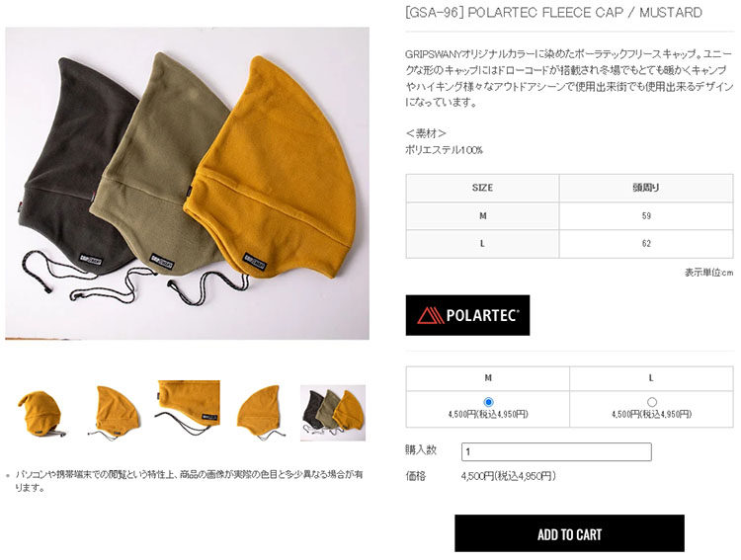Click the main product photo of caps

click(187, 184)
